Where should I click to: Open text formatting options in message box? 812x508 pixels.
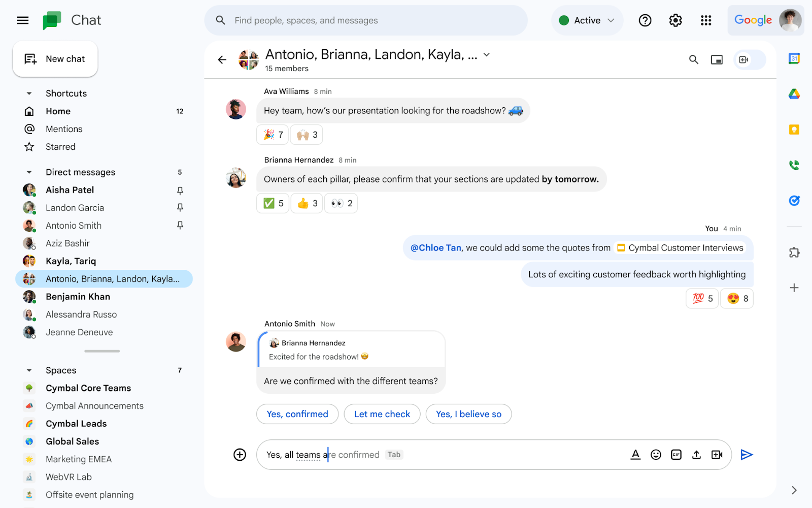point(635,455)
